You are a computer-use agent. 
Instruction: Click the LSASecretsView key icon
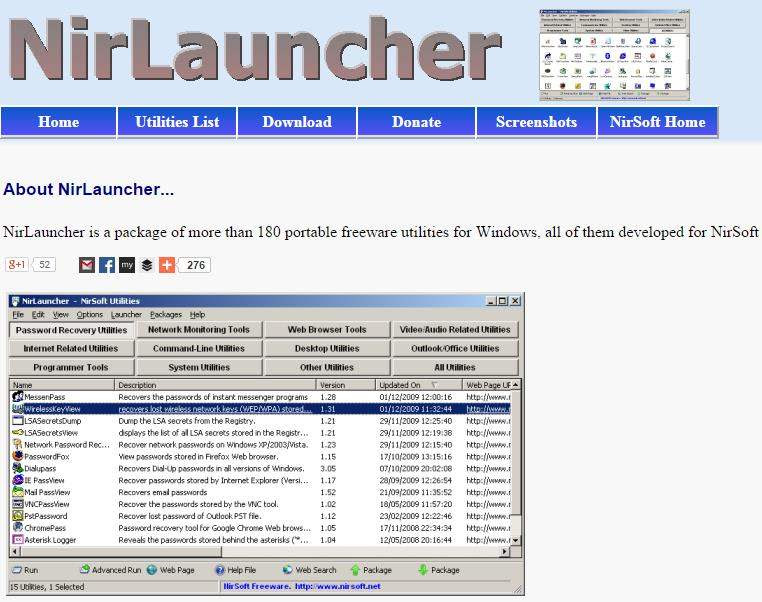tap(18, 432)
